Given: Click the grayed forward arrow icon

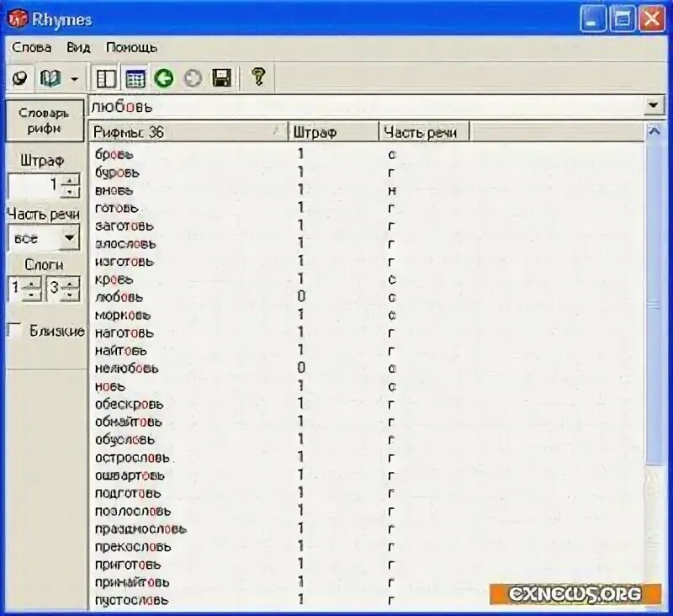Looking at the screenshot, I should (193, 78).
